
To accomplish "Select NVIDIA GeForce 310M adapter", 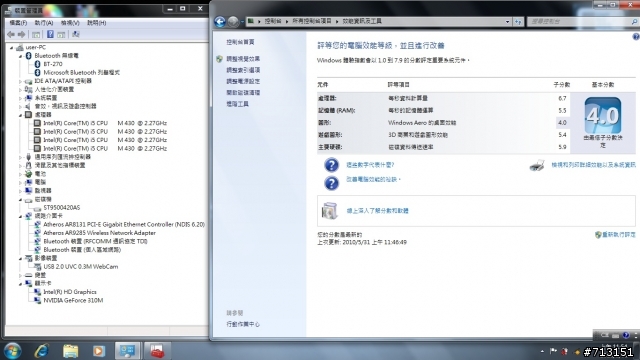I will 73,300.
